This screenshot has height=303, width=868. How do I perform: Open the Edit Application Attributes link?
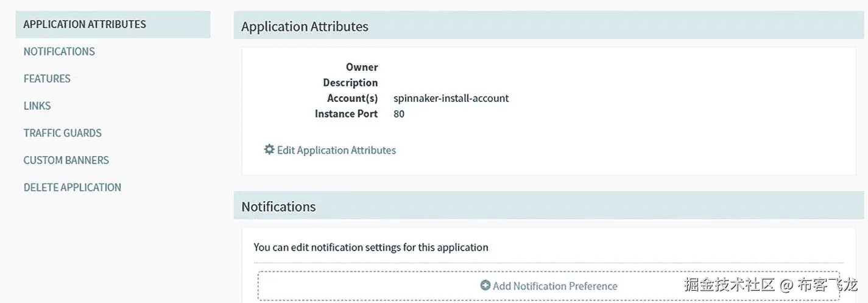[336, 150]
